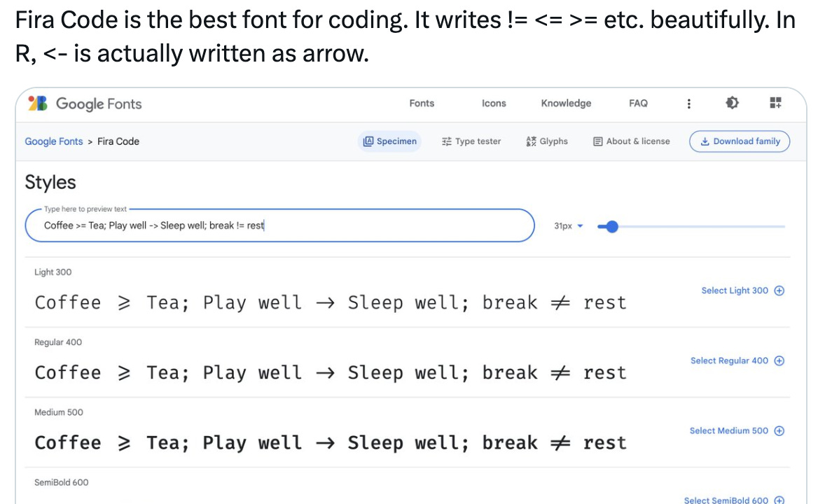Open the Fonts navigation item
The height and width of the screenshot is (504, 825).
point(422,103)
